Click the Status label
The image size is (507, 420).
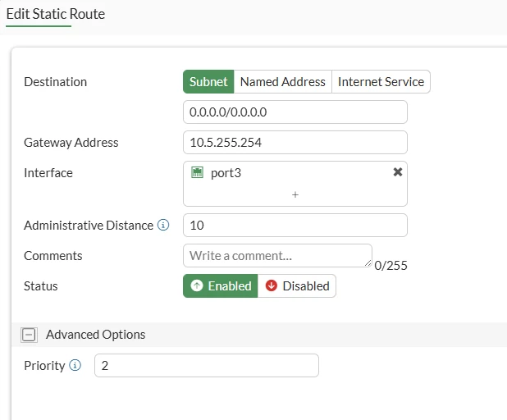click(41, 286)
